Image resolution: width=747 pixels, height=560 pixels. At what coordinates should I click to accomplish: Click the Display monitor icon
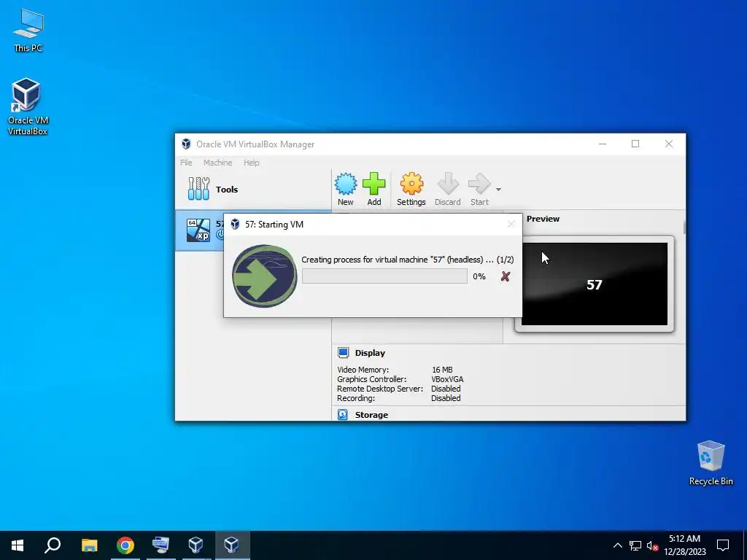coord(343,352)
